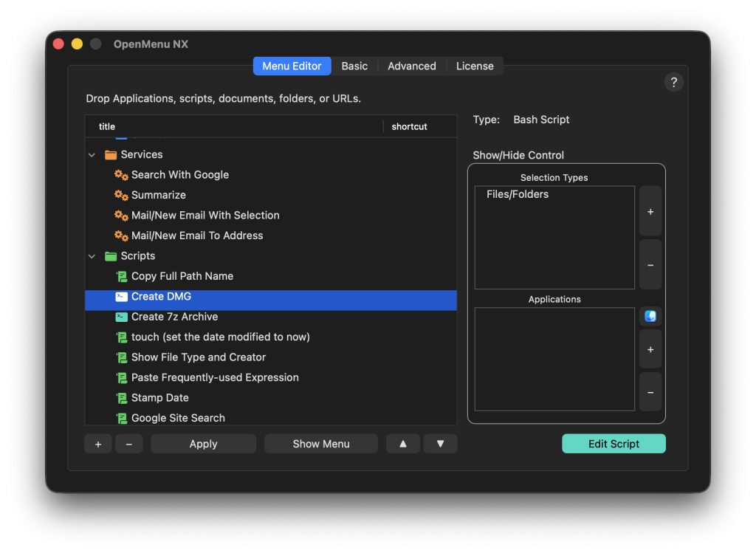
Task: Click gear icon beside Mail/New Email With Selection
Action: (x=121, y=216)
